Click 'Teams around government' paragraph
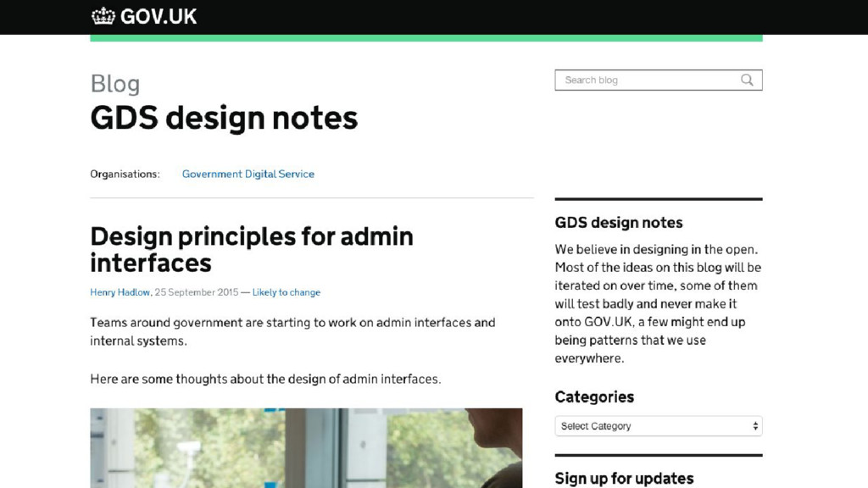The width and height of the screenshot is (868, 488). [x=292, y=331]
